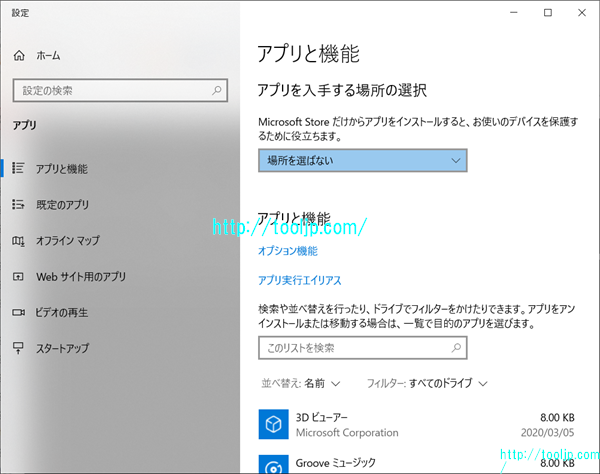Image resolution: width=600 pixels, height=474 pixels.
Task: Open the オプション機能 link
Action: pyautogui.click(x=288, y=251)
